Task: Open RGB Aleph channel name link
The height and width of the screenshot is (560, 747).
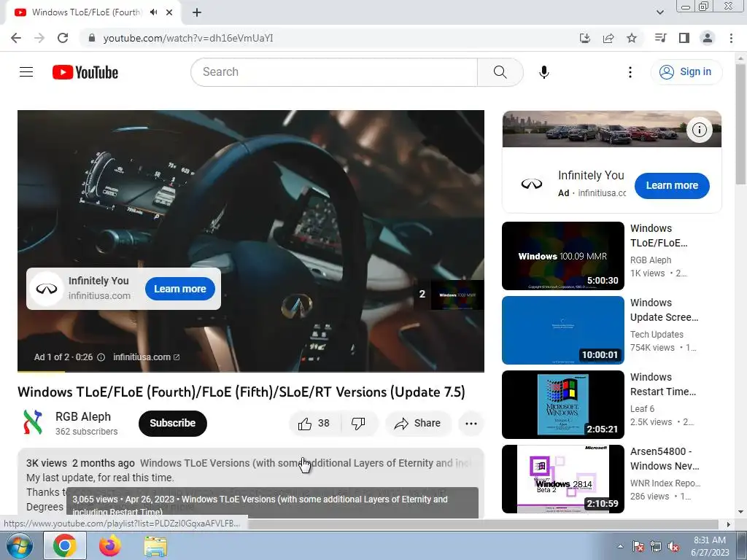Action: click(83, 416)
